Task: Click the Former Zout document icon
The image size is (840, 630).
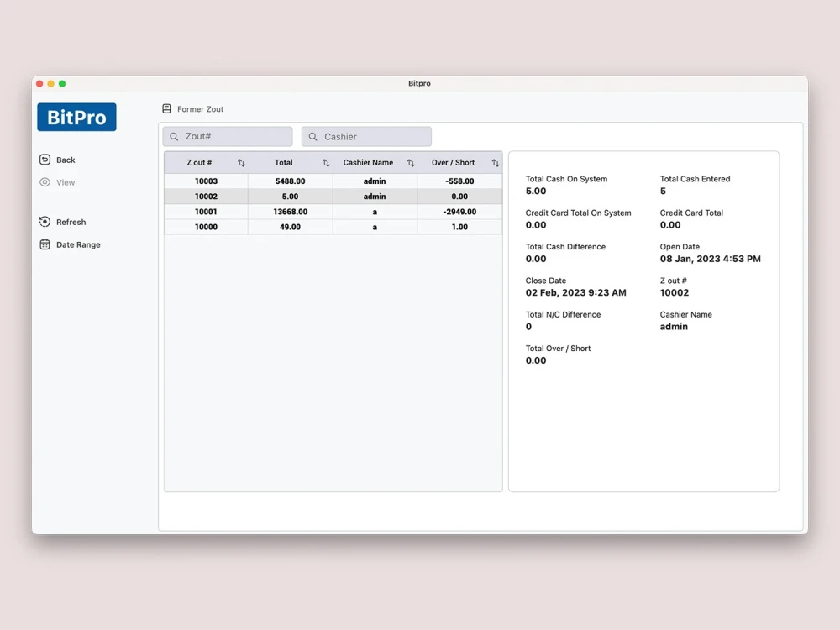Action: tap(168, 108)
